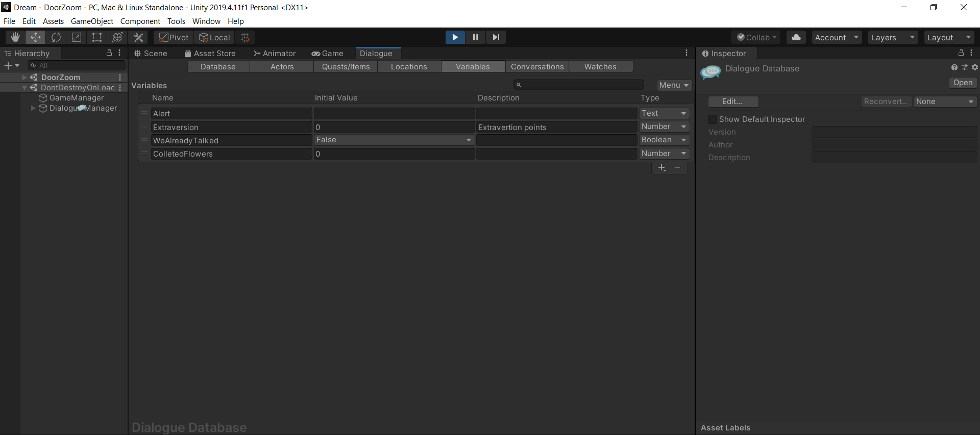Toggle Local handle rotation

click(215, 37)
